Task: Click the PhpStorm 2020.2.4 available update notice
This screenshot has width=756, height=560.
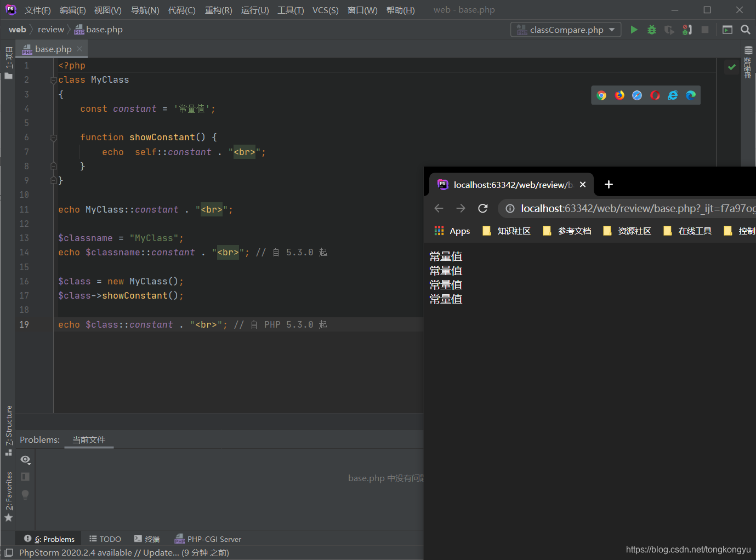Action: click(x=124, y=553)
